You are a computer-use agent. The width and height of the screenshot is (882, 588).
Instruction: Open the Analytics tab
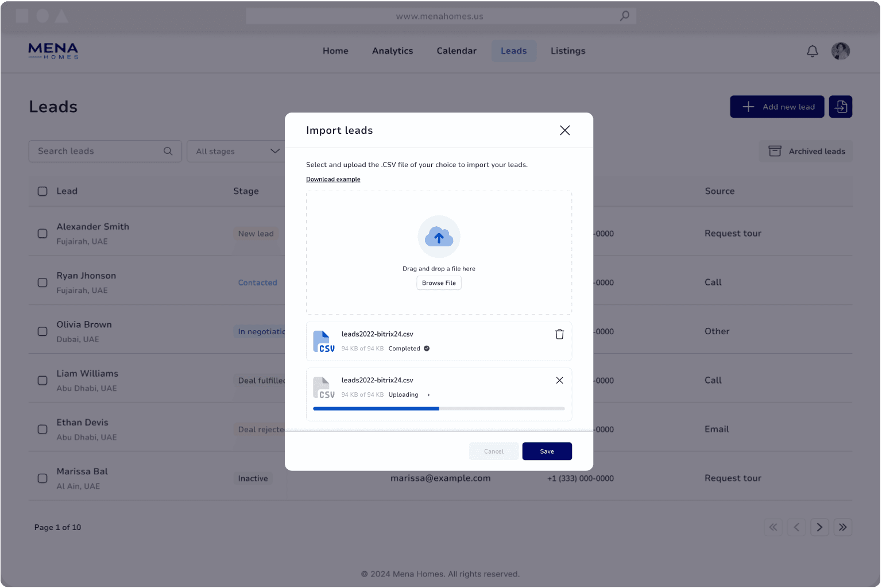point(392,51)
